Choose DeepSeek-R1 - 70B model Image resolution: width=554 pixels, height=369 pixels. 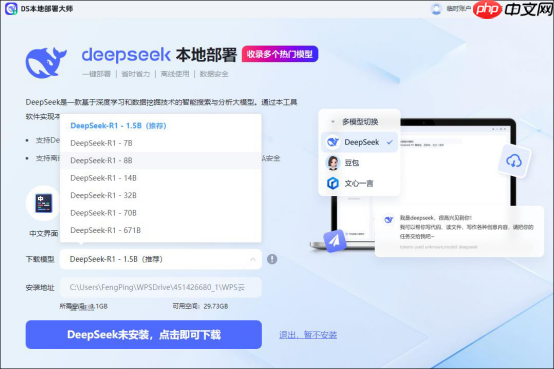click(x=161, y=213)
